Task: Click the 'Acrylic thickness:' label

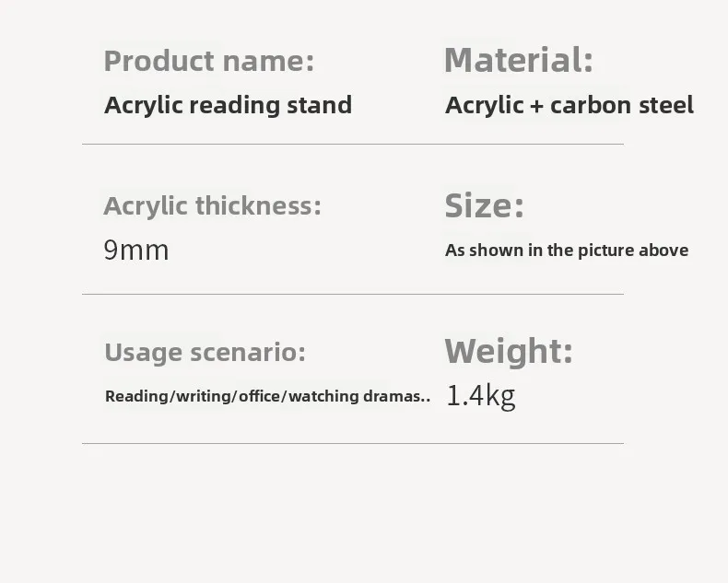Action: point(212,205)
